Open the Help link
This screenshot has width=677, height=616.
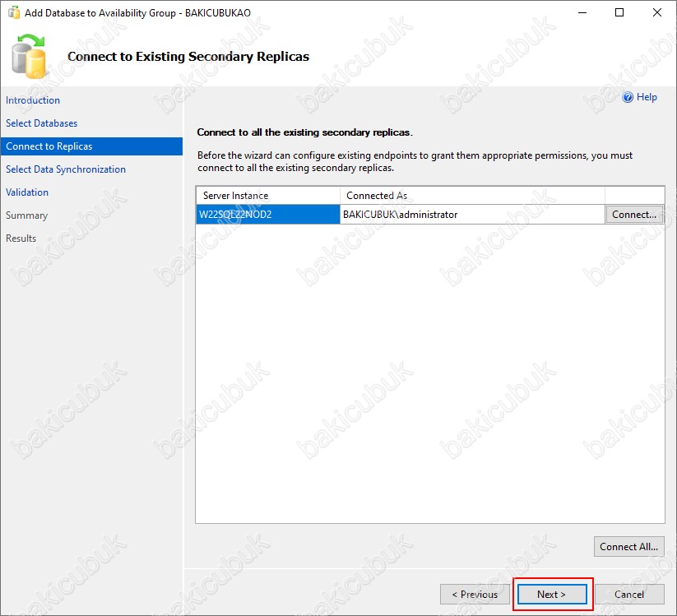(647, 97)
